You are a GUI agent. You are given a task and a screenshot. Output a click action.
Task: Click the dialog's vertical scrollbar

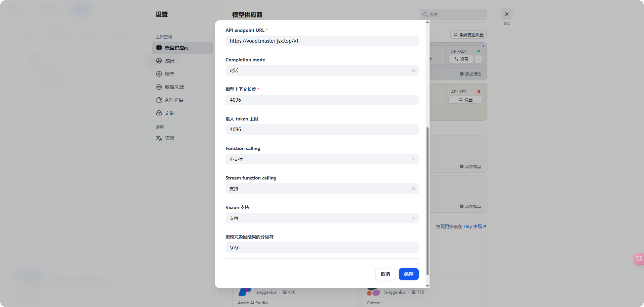pos(427,201)
